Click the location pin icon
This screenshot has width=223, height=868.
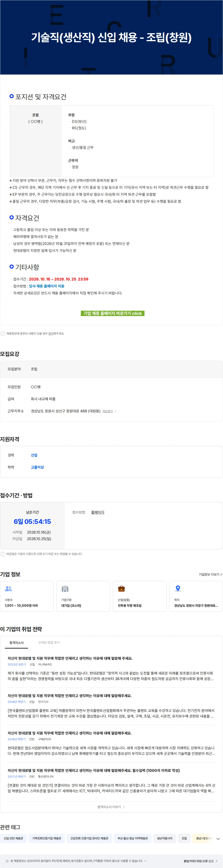178,589
